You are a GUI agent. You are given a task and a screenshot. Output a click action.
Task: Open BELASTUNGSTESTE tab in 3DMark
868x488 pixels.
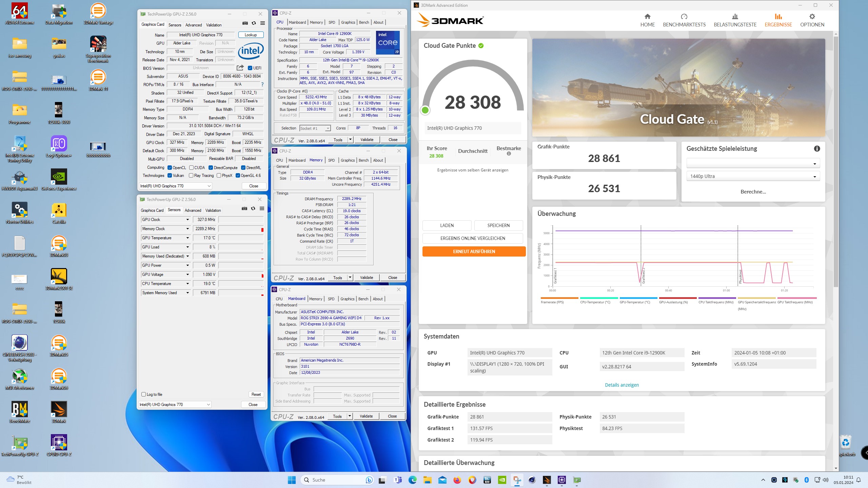pyautogui.click(x=735, y=20)
